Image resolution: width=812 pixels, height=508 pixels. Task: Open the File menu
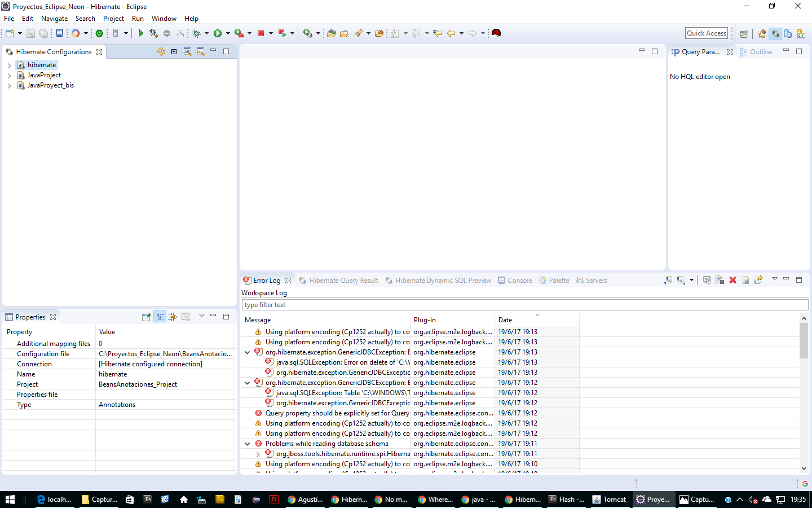[9, 19]
